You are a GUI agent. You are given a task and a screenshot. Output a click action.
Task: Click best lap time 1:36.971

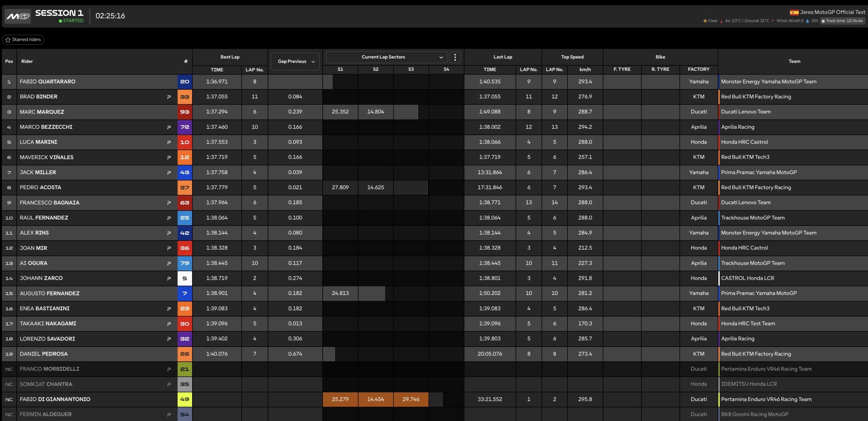pyautogui.click(x=217, y=82)
